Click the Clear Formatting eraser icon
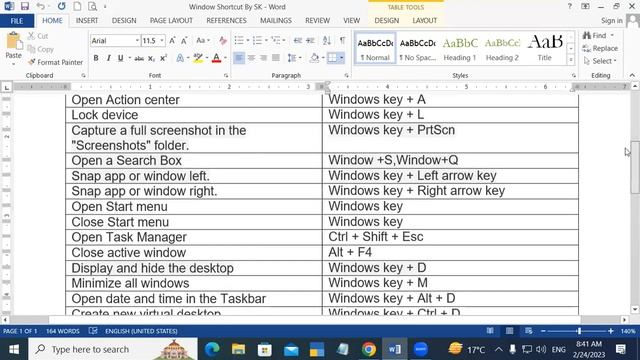 (x=222, y=40)
